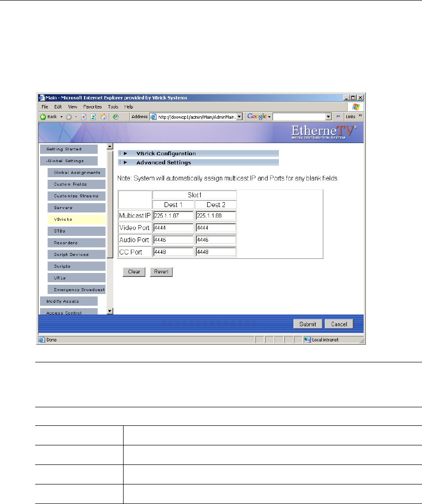The height and width of the screenshot is (504, 422).
Task: Click the page icon in the Address bar
Action: pos(154,117)
